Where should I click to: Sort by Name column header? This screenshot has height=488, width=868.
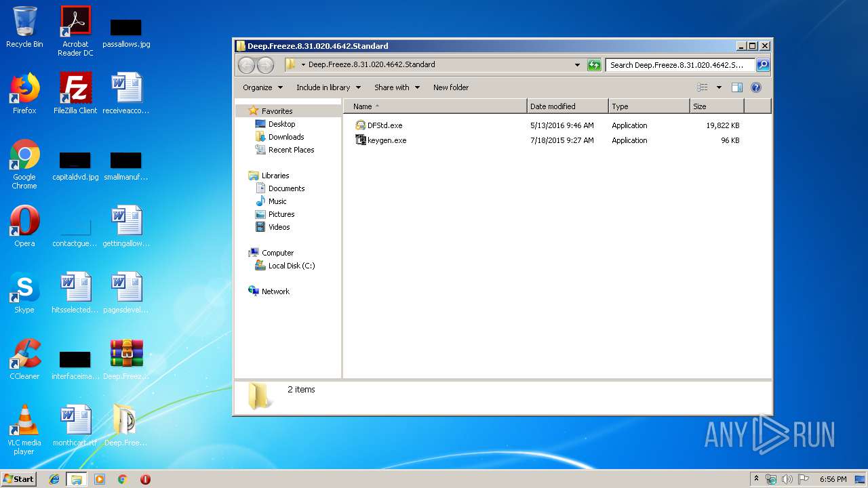(435, 106)
